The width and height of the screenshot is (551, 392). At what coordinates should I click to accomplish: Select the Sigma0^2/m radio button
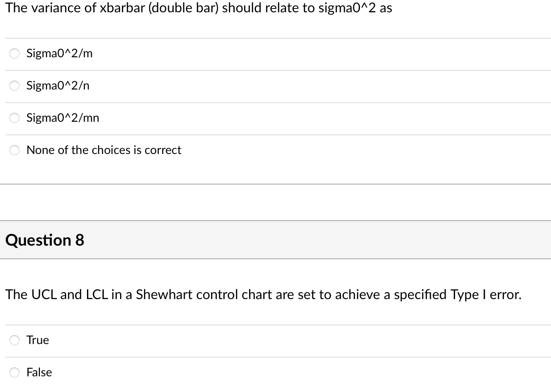pos(14,53)
